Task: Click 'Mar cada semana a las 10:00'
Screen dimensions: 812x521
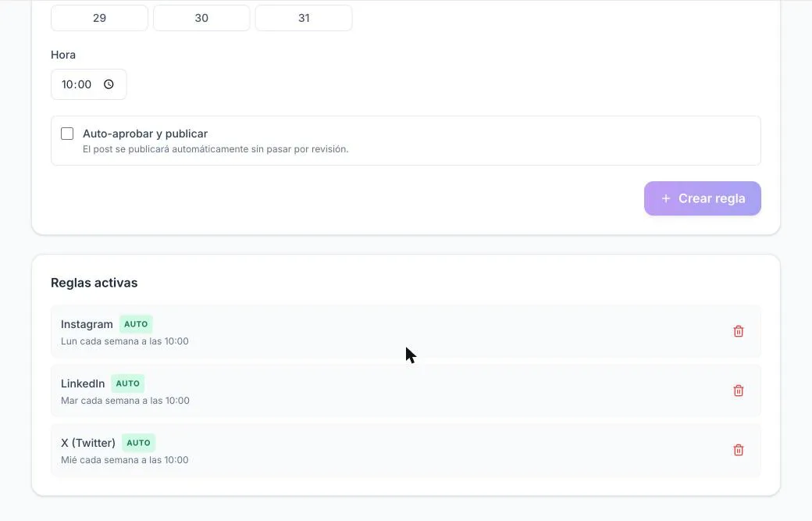Action: pyautogui.click(x=126, y=401)
